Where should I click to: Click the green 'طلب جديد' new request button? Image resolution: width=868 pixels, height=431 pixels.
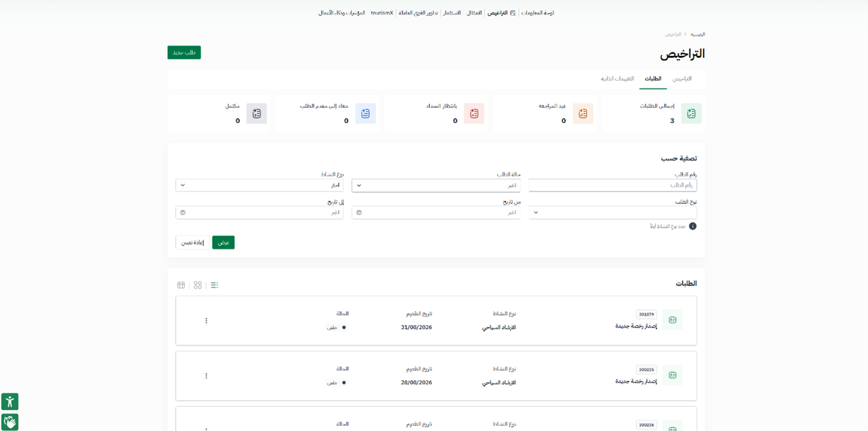(184, 53)
